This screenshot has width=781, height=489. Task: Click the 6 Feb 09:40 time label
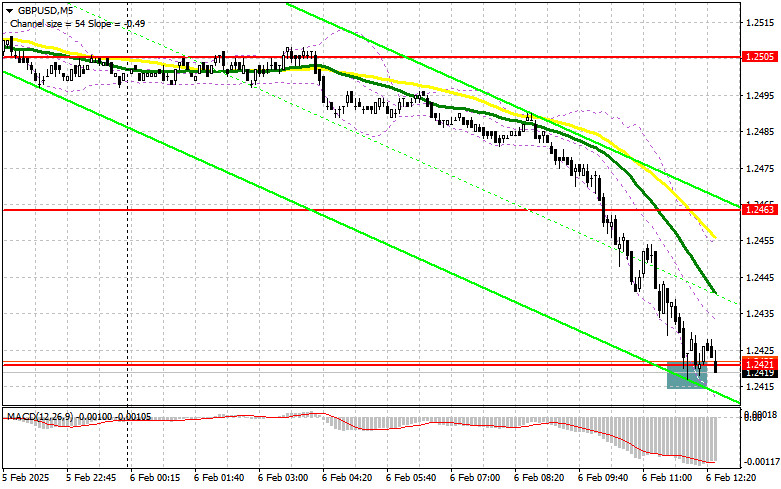pos(603,478)
